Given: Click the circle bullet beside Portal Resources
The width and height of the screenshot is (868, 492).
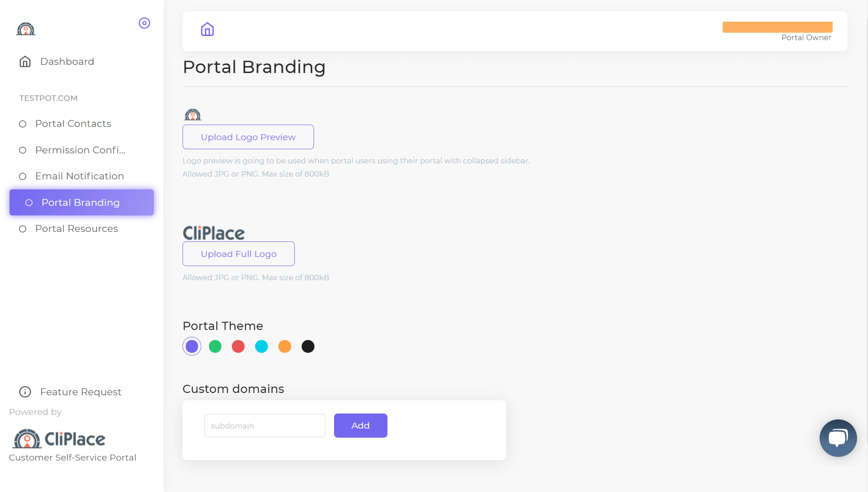Looking at the screenshot, I should click(23, 229).
